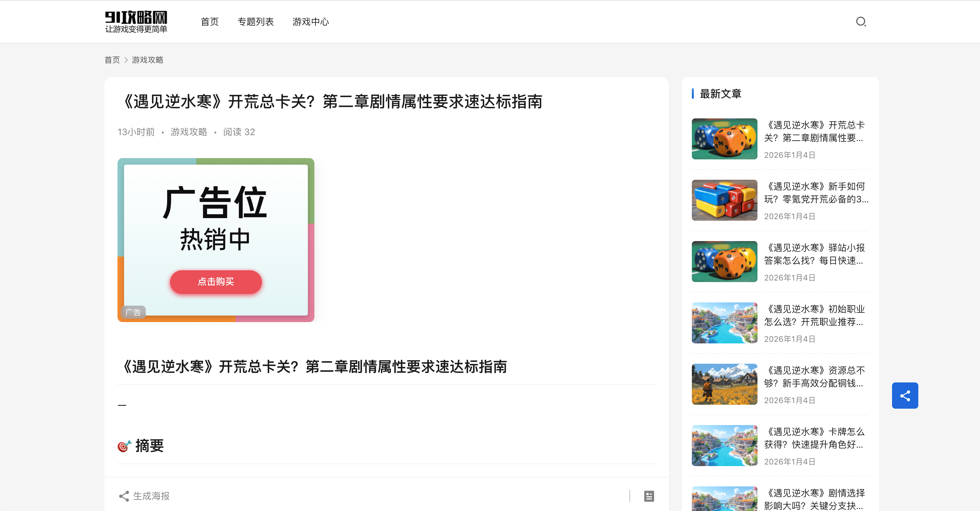Open the 初始职业怎么选 article thumbnail
The height and width of the screenshot is (511, 980).
(724, 323)
